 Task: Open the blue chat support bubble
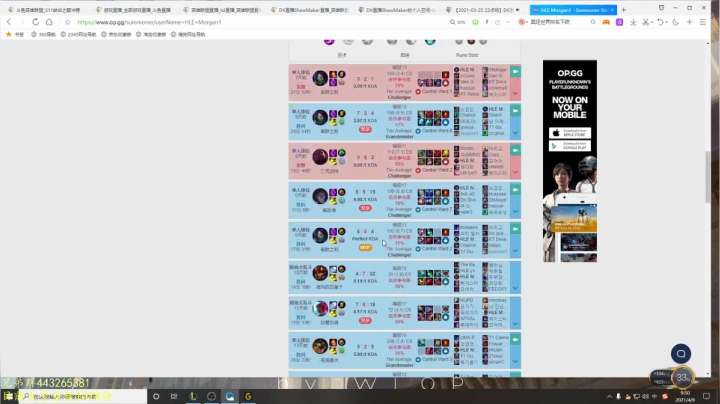[681, 354]
